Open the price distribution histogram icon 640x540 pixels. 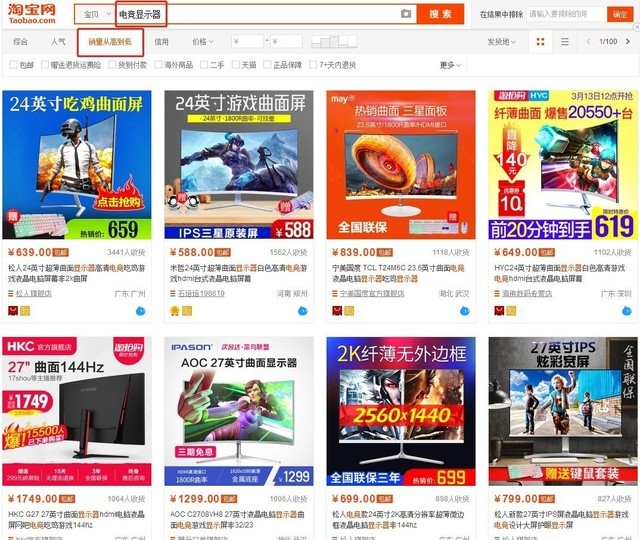pos(334,42)
